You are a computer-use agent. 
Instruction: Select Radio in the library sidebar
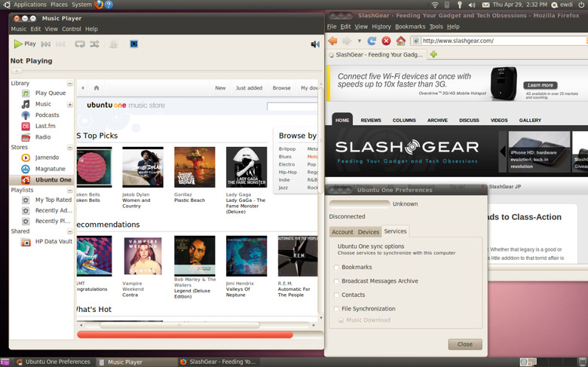tap(43, 137)
